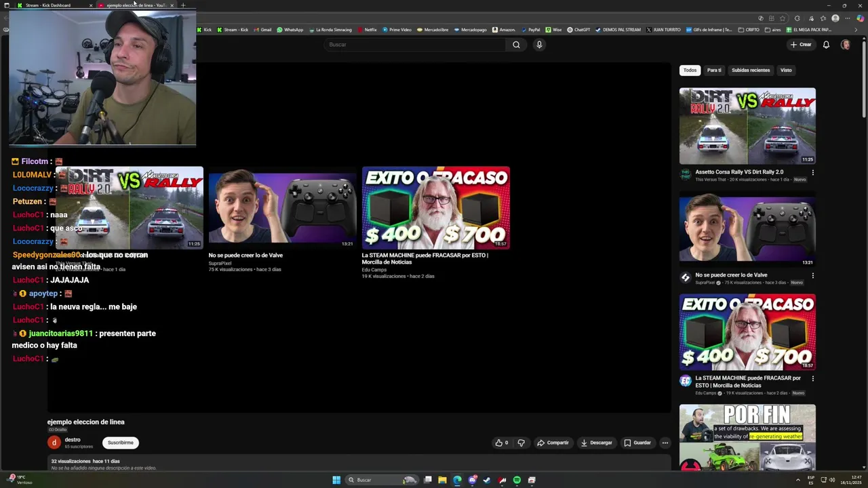Open volume control in system tray
The width and height of the screenshot is (868, 488).
point(832,480)
